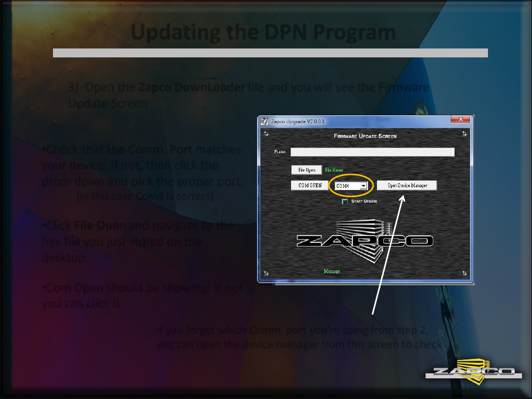The width and height of the screenshot is (532, 399).
Task: Click the COM OPEN button
Action: point(309,186)
